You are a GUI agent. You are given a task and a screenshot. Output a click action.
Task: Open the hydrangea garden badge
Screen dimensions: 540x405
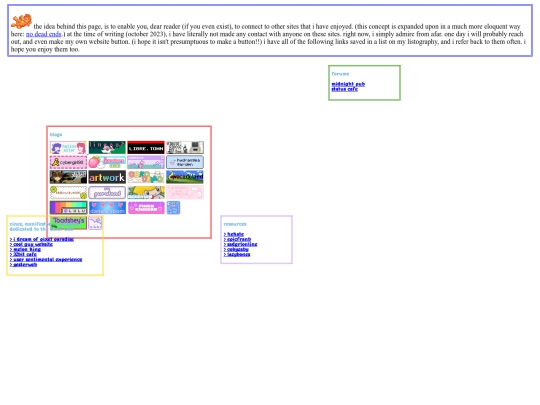pyautogui.click(x=185, y=162)
